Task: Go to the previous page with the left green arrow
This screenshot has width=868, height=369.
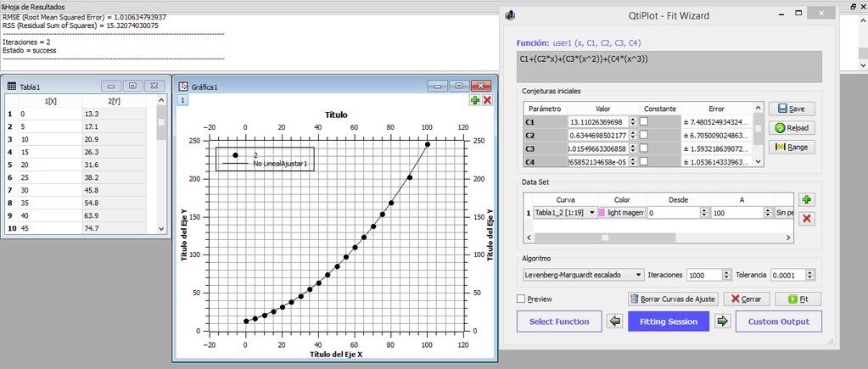Action: pyautogui.click(x=614, y=321)
